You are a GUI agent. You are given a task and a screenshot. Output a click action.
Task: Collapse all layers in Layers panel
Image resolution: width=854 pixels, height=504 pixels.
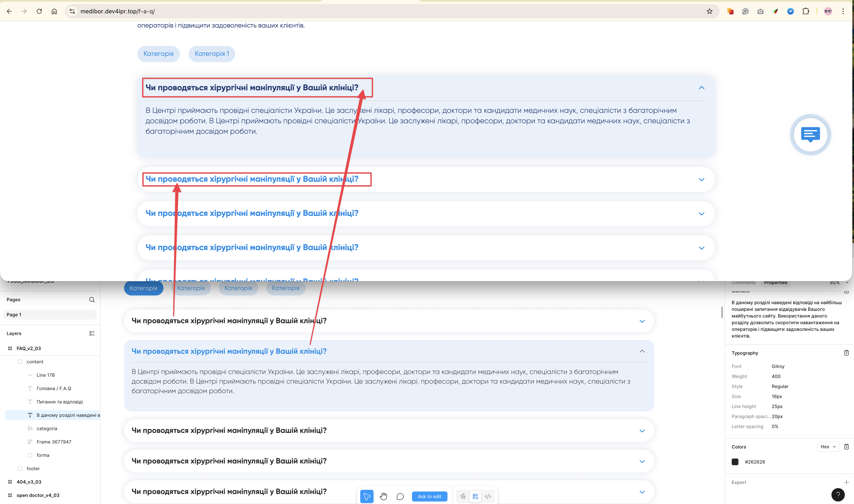pos(92,333)
